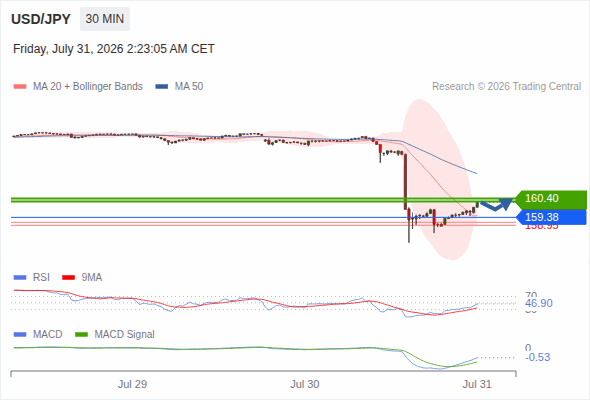This screenshot has width=590, height=400.
Task: Click the Jul 31 axis label
Action: click(477, 384)
